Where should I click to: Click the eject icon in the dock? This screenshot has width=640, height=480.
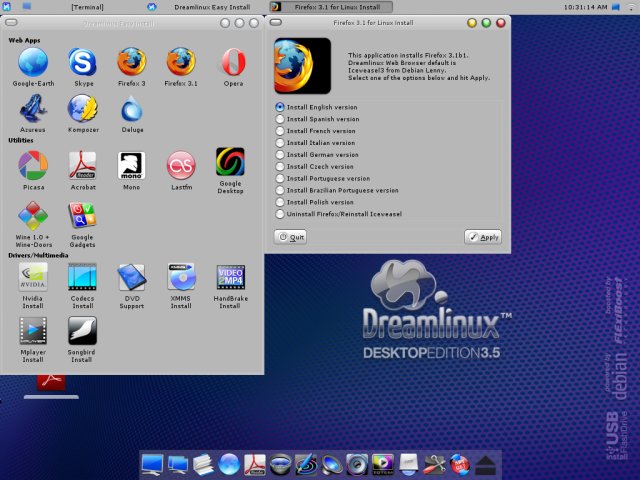[486, 465]
